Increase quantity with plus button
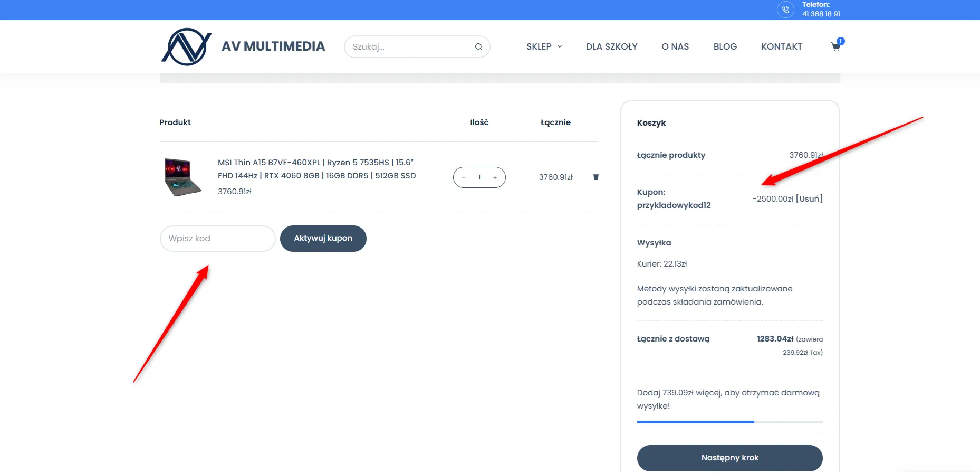 (x=495, y=177)
